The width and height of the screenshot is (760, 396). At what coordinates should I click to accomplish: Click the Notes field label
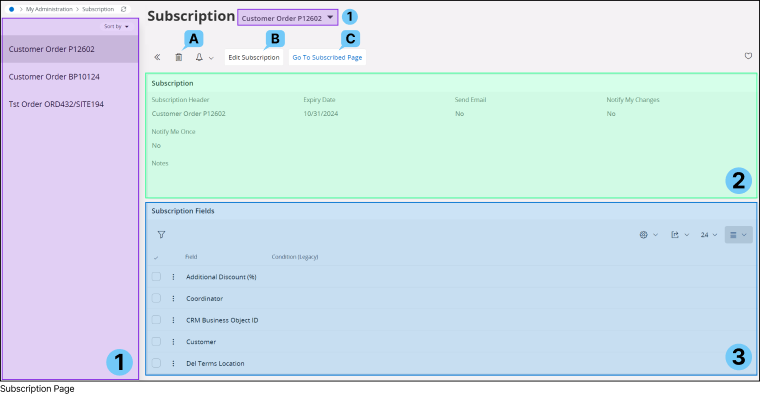pos(160,163)
